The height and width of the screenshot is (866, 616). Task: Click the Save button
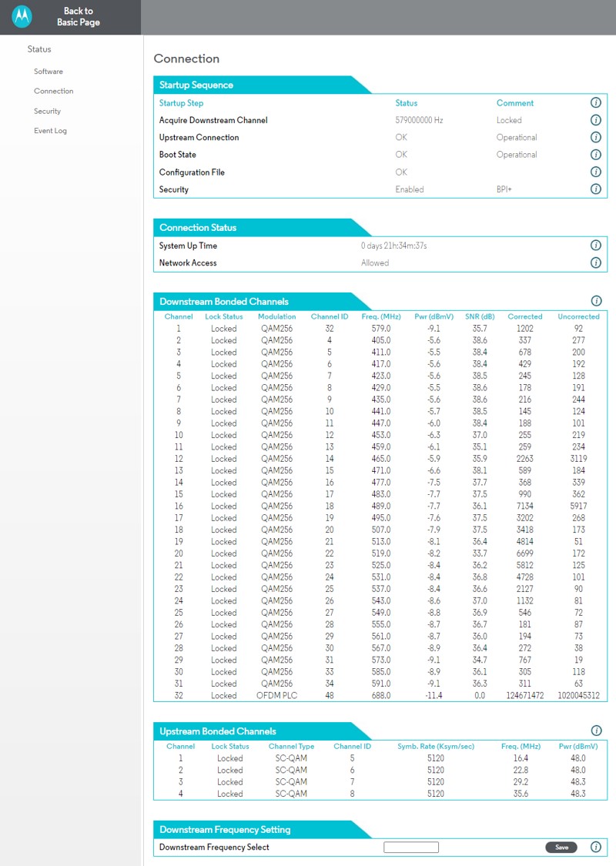coord(561,848)
